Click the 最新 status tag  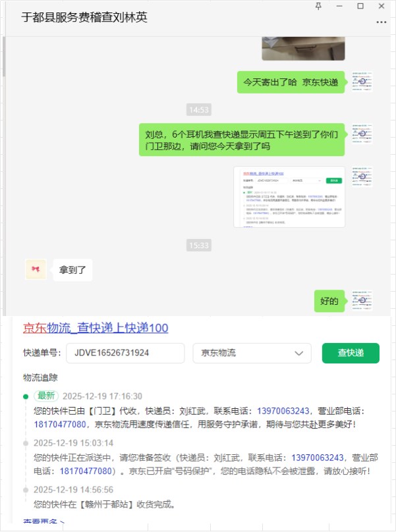click(x=46, y=396)
